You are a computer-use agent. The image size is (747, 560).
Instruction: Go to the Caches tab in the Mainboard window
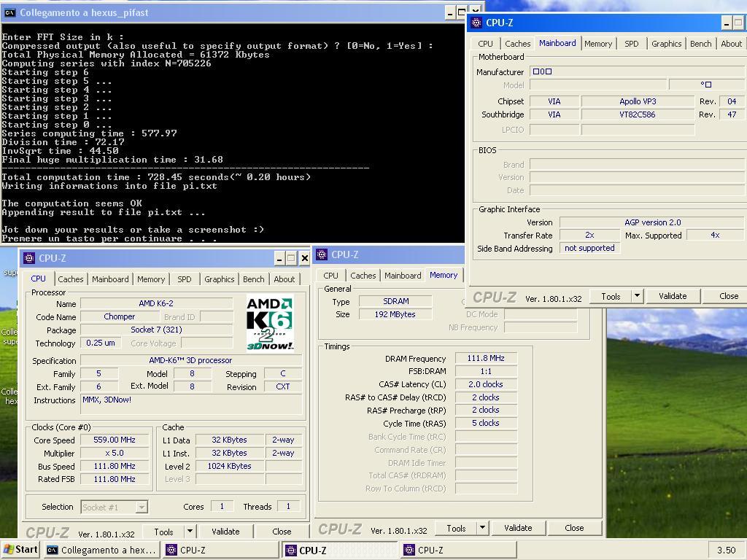[x=518, y=43]
